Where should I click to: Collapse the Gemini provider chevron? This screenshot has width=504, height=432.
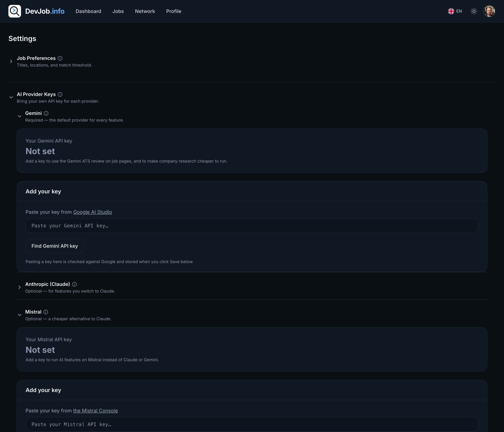(x=19, y=116)
